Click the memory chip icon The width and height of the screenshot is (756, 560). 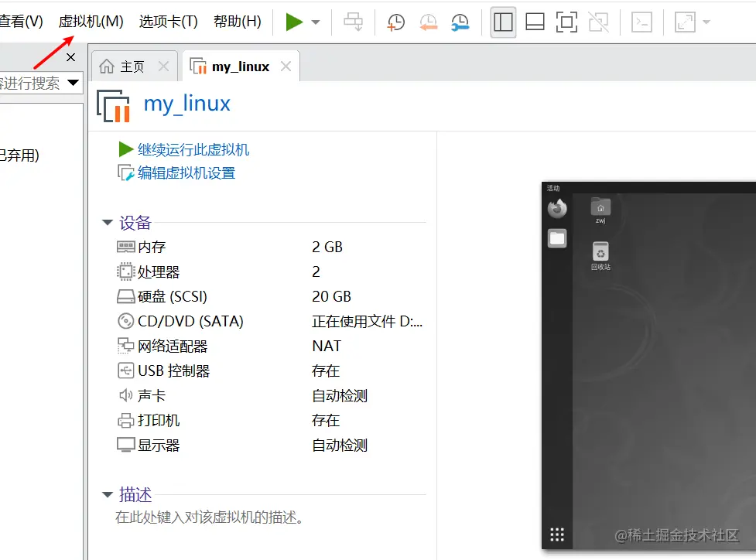(126, 248)
